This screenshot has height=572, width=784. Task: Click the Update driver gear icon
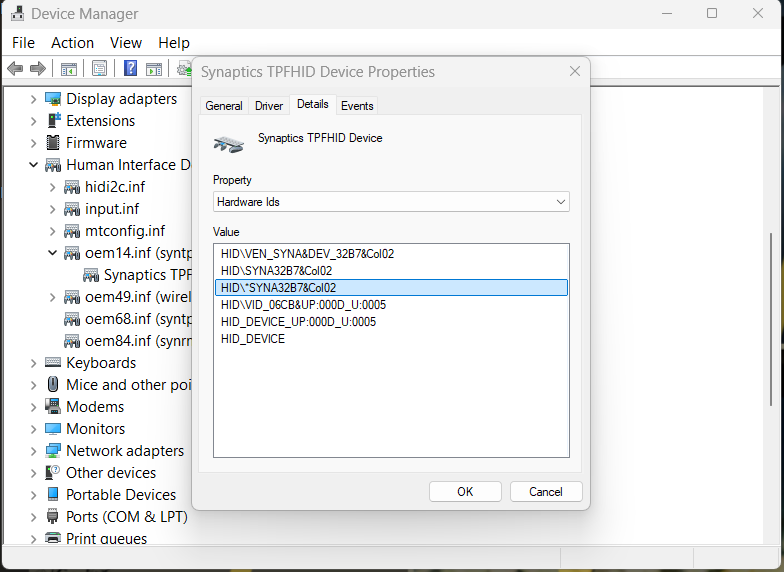click(184, 68)
